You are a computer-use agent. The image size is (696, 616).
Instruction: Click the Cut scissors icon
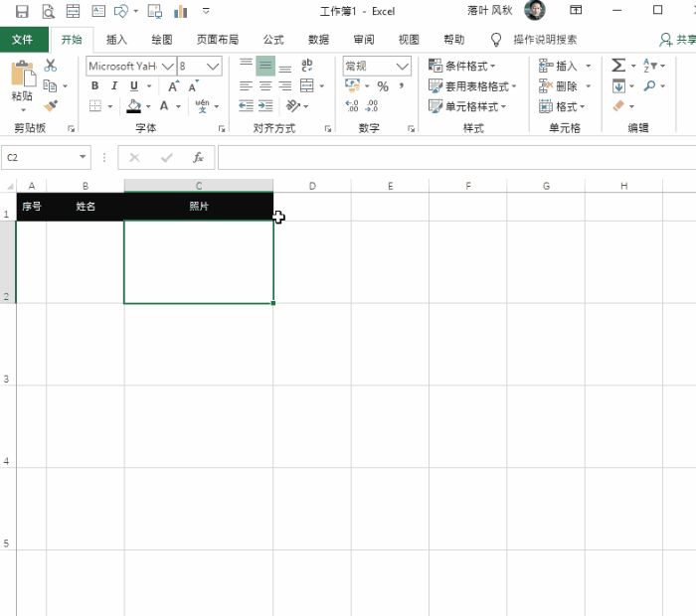point(51,66)
